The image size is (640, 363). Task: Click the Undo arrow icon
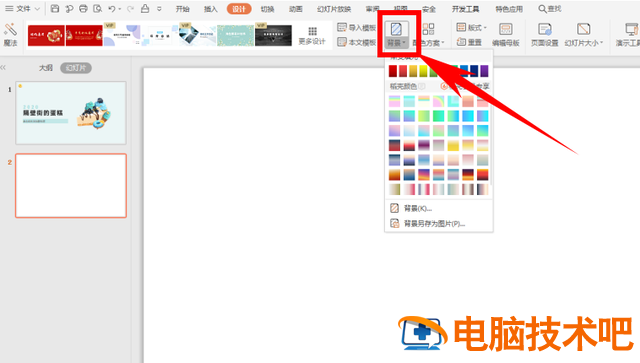pos(112,9)
